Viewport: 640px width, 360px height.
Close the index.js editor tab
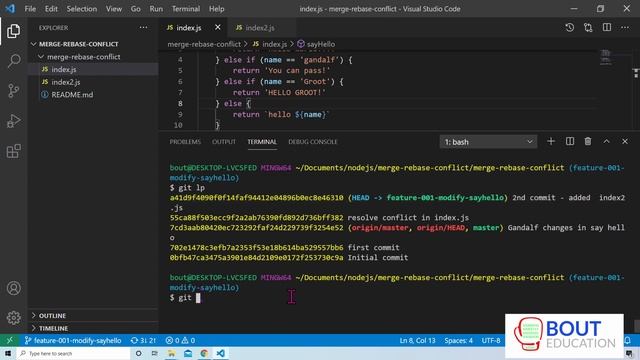click(218, 27)
